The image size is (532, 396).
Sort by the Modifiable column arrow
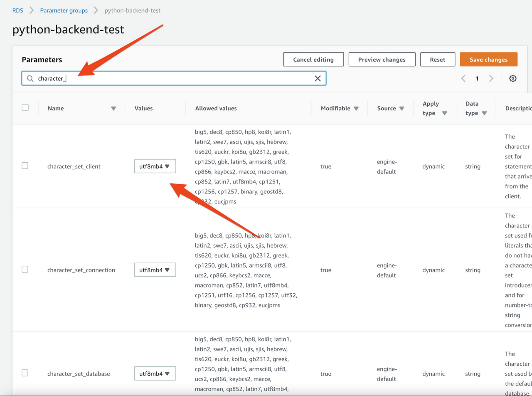[x=356, y=109]
